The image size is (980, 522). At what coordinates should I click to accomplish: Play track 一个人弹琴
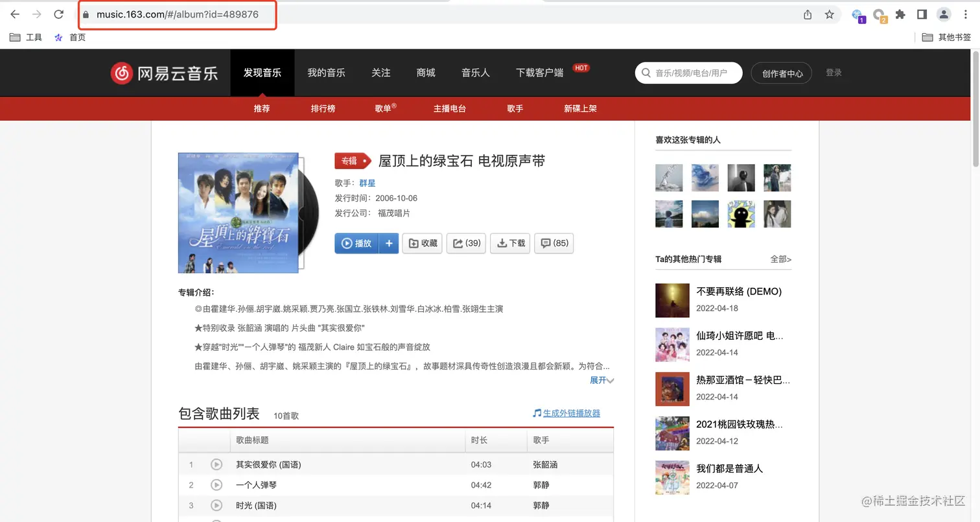point(216,485)
